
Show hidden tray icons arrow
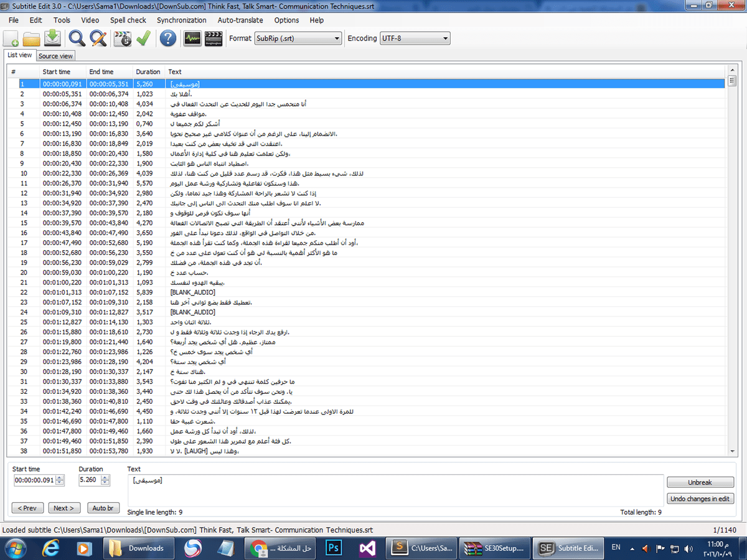(x=632, y=549)
